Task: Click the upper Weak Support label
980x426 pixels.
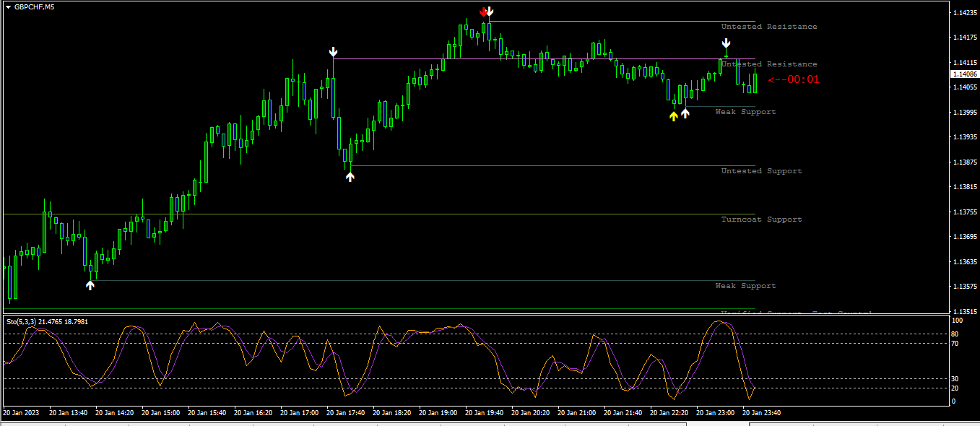Action: coord(745,112)
